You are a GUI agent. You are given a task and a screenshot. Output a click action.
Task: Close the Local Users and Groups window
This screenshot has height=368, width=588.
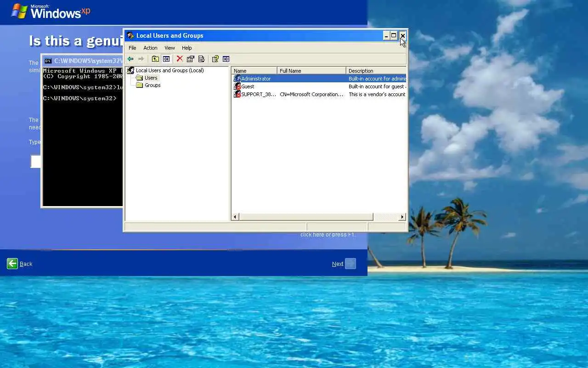[x=402, y=35]
